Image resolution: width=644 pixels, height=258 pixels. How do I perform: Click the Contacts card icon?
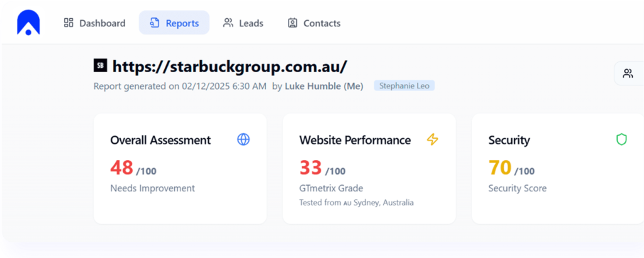[x=292, y=23]
